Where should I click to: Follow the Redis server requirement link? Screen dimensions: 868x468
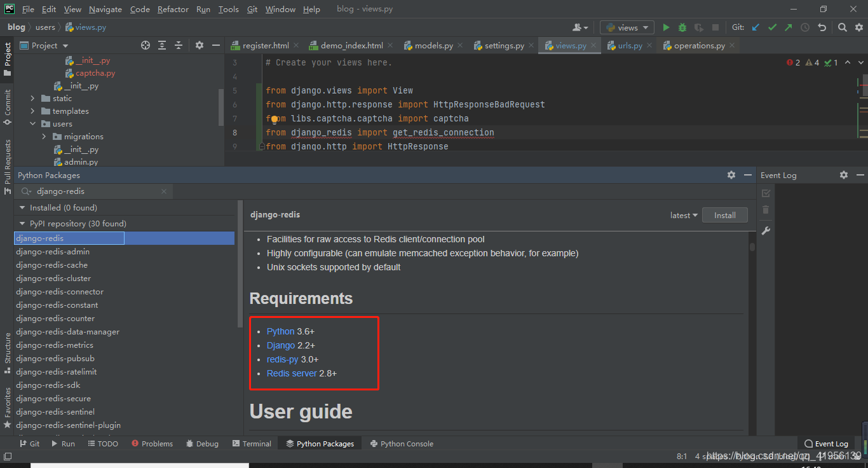(x=292, y=373)
